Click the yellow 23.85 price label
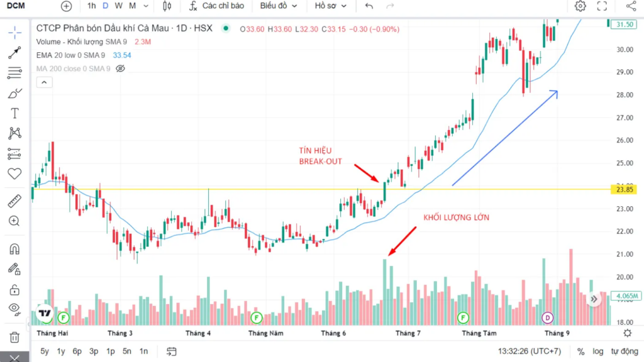 (x=623, y=190)
